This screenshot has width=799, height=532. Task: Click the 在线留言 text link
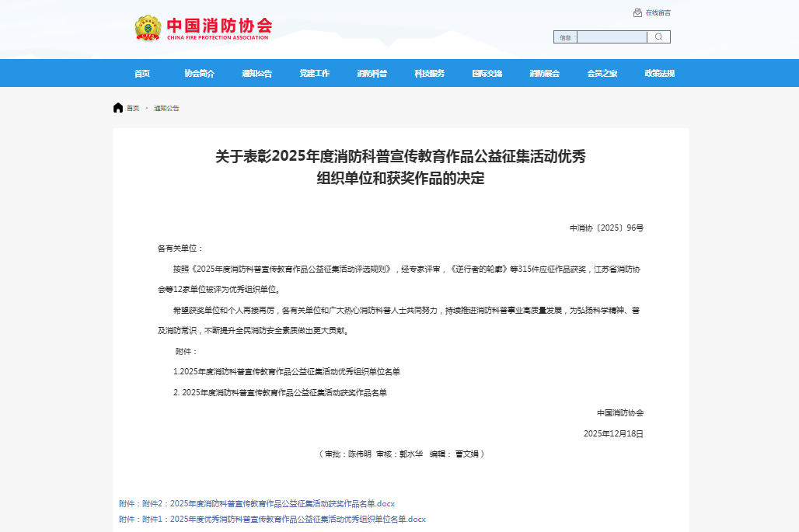(658, 12)
